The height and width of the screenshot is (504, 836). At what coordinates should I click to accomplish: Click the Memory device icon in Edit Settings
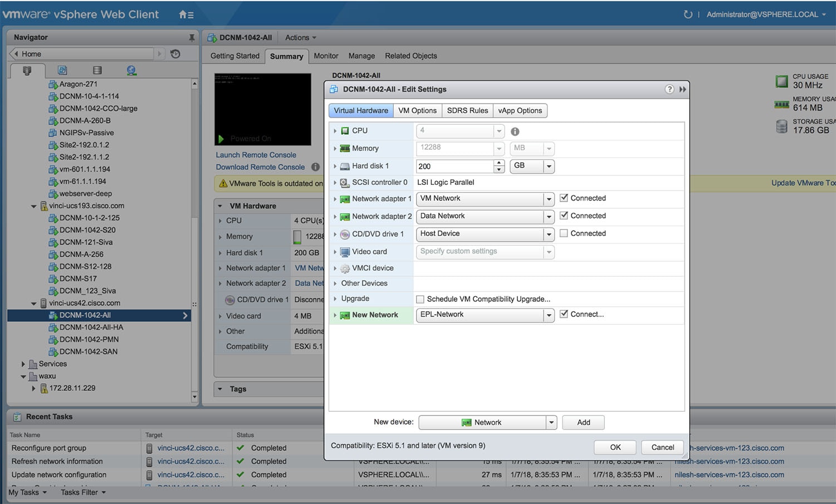pyautogui.click(x=344, y=148)
